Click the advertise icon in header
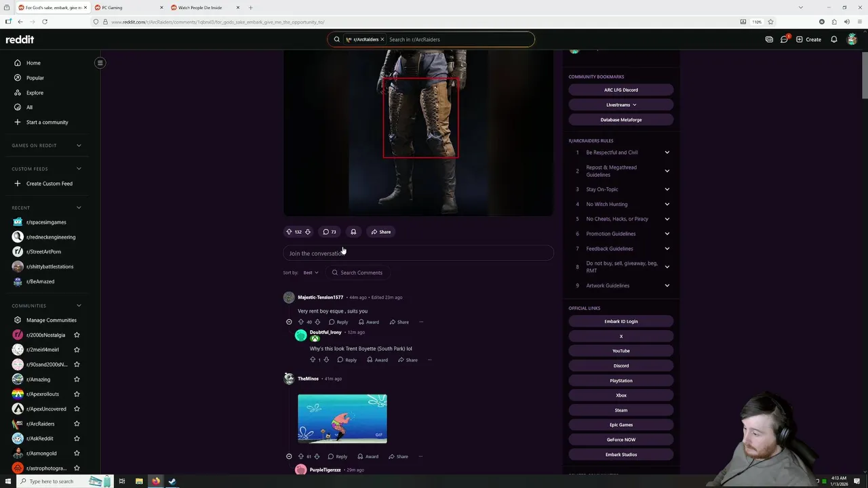The image size is (868, 488). coord(769,39)
